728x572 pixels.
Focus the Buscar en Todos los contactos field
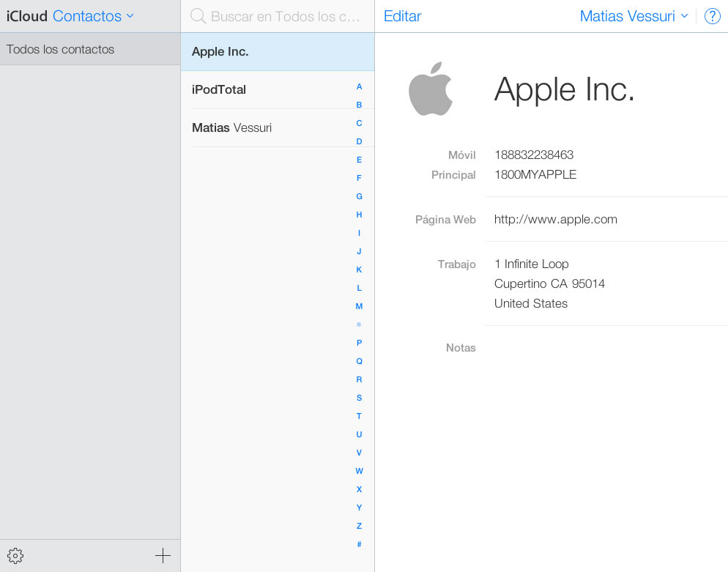click(277, 16)
